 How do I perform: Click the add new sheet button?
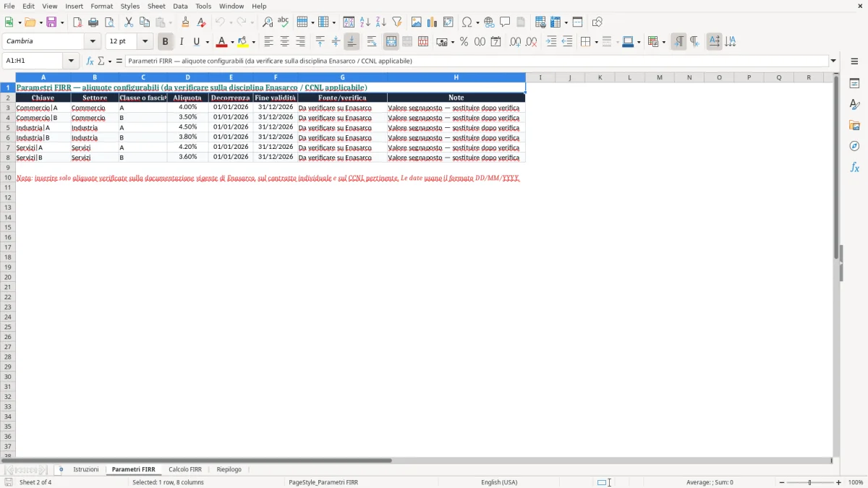click(x=61, y=470)
